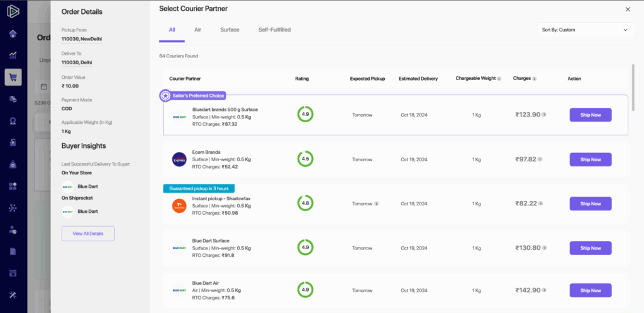Open the Home icon in sidebar

tap(13, 33)
